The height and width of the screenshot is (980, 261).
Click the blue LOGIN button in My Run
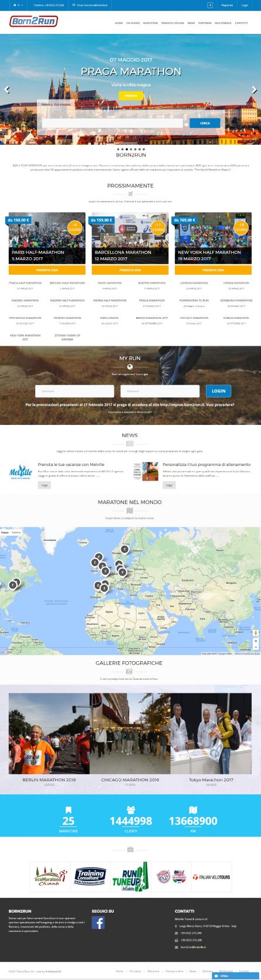tap(218, 391)
